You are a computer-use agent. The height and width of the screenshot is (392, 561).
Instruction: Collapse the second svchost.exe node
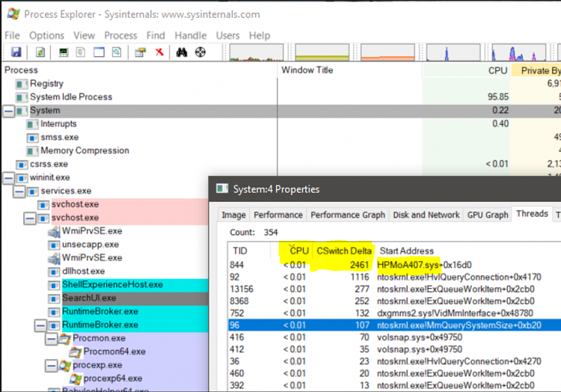30,218
